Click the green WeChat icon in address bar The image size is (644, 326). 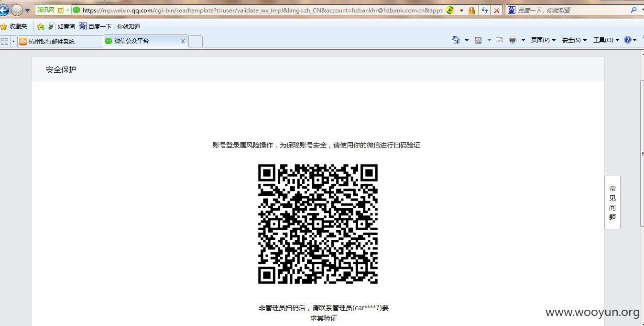(x=76, y=10)
